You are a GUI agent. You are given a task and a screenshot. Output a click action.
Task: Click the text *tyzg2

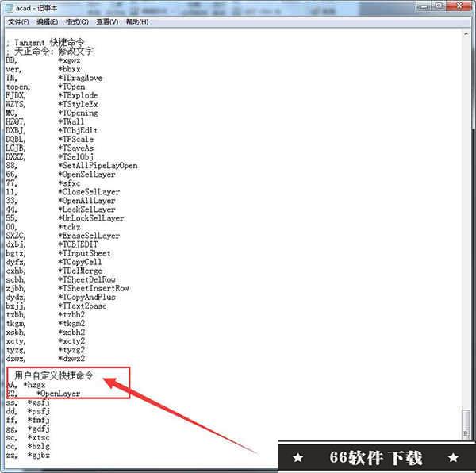pyautogui.click(x=71, y=350)
